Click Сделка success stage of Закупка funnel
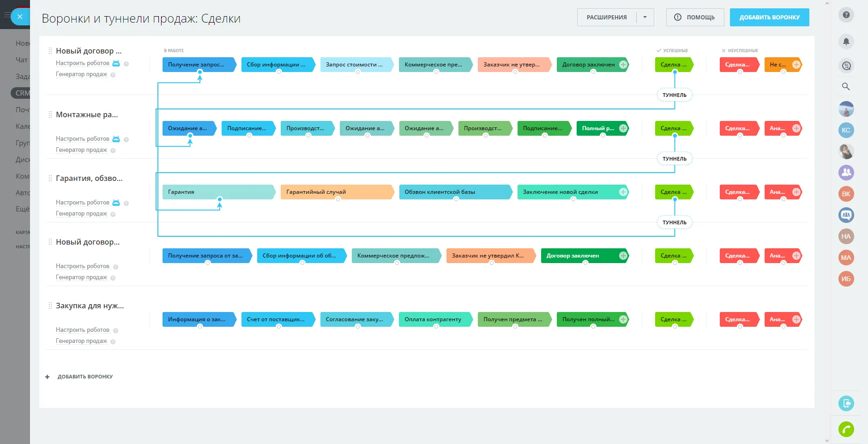The height and width of the screenshot is (444, 868). coord(674,319)
